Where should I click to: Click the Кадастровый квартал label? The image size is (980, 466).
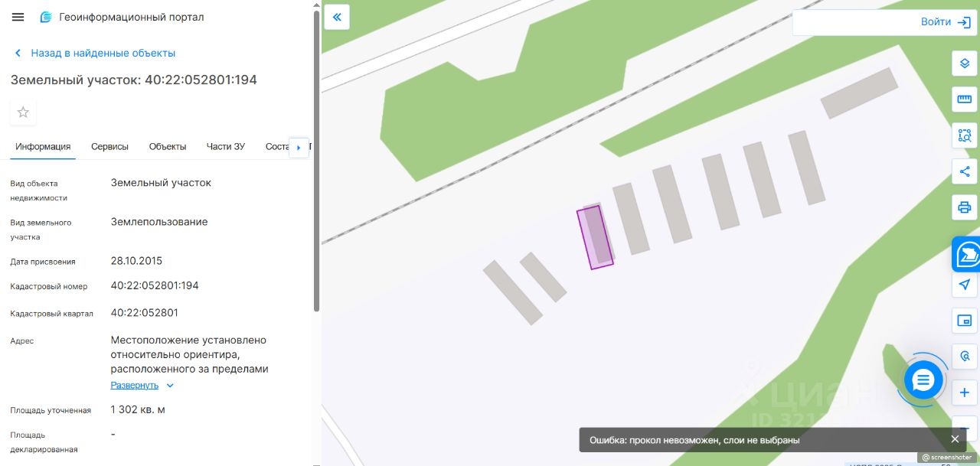(x=51, y=314)
